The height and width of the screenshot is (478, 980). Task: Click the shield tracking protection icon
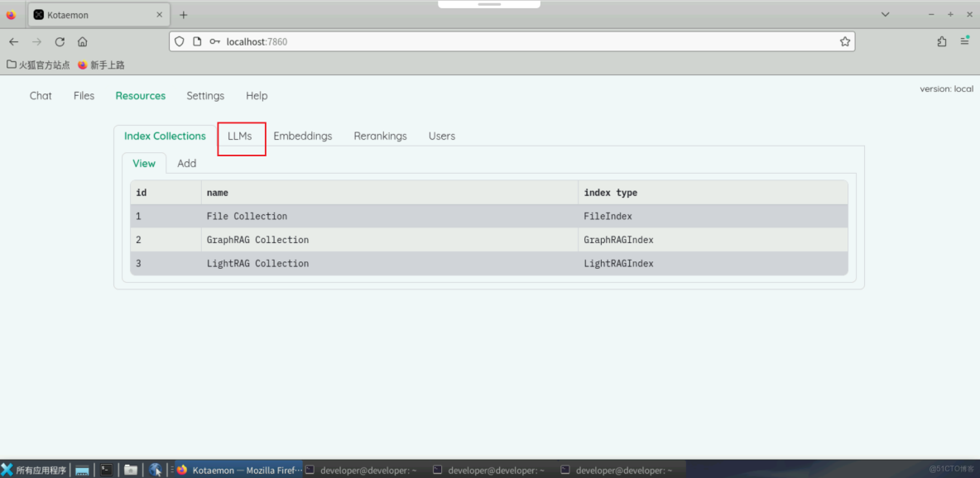click(x=180, y=42)
